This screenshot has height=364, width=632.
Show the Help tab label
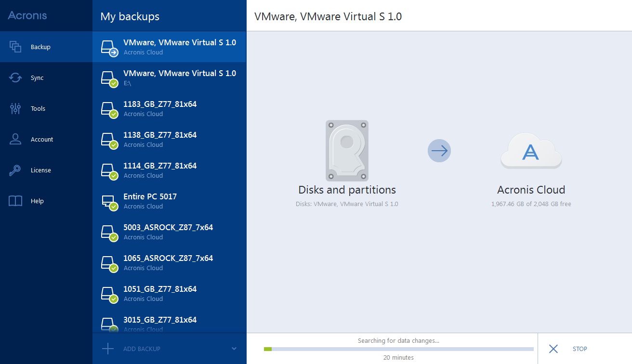coord(37,201)
